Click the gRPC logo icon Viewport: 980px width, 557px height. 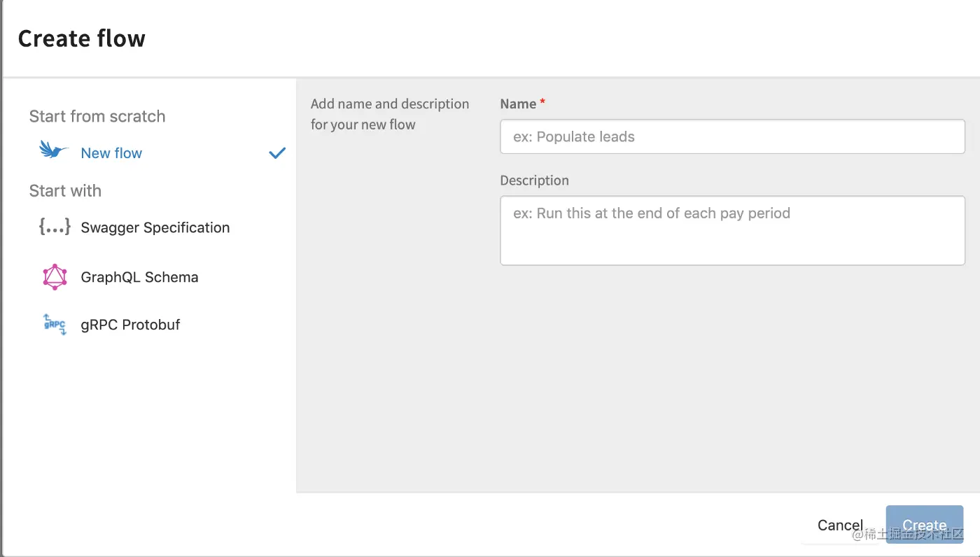coord(55,325)
